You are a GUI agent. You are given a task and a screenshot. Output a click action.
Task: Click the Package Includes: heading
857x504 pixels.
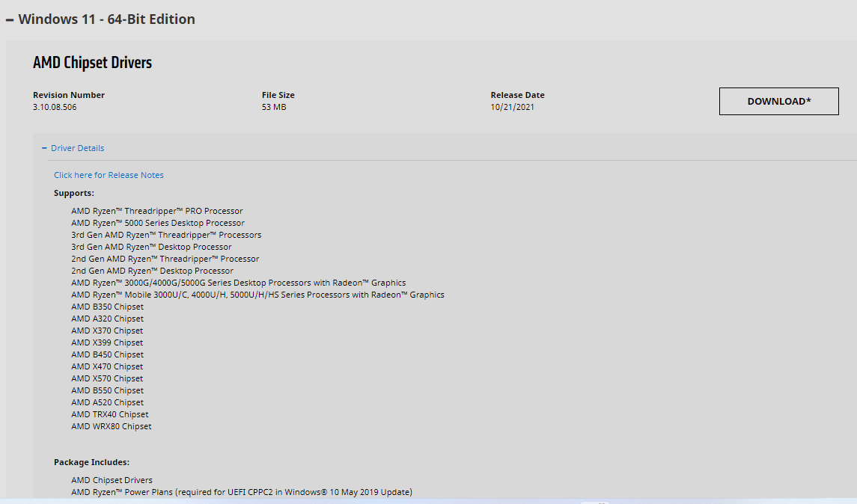click(91, 462)
